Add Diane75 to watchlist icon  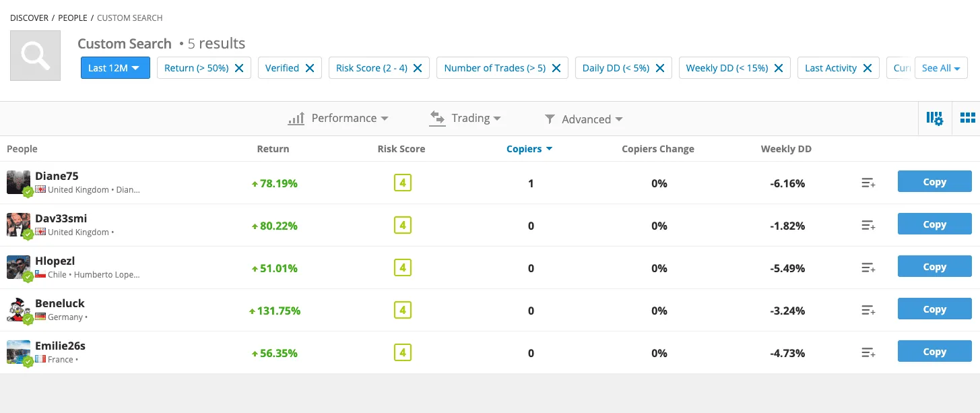pos(868,183)
